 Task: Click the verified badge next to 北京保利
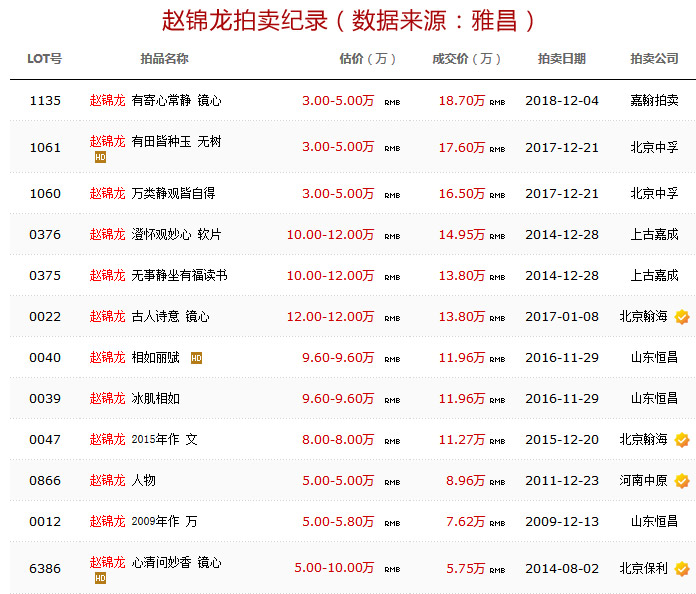[681, 569]
